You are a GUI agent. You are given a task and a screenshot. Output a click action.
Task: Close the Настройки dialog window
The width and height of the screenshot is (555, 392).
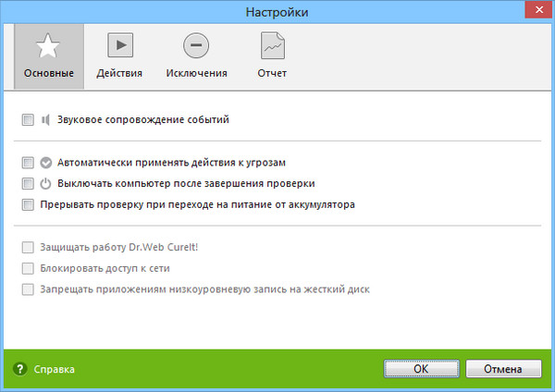tap(533, 11)
